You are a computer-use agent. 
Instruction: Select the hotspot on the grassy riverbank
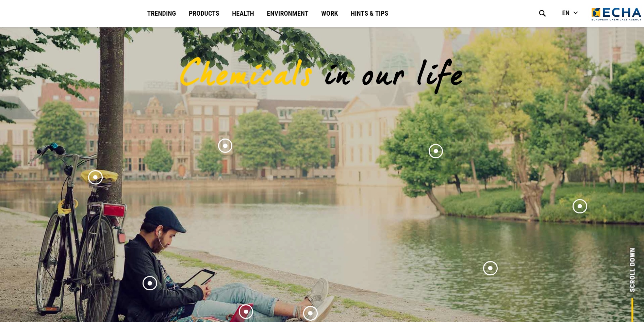point(580,206)
